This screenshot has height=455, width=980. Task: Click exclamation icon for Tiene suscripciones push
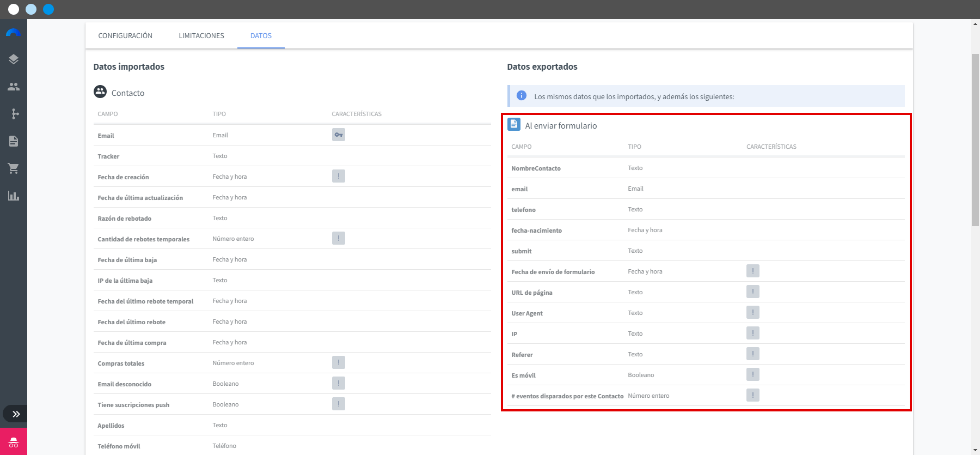[x=339, y=404]
